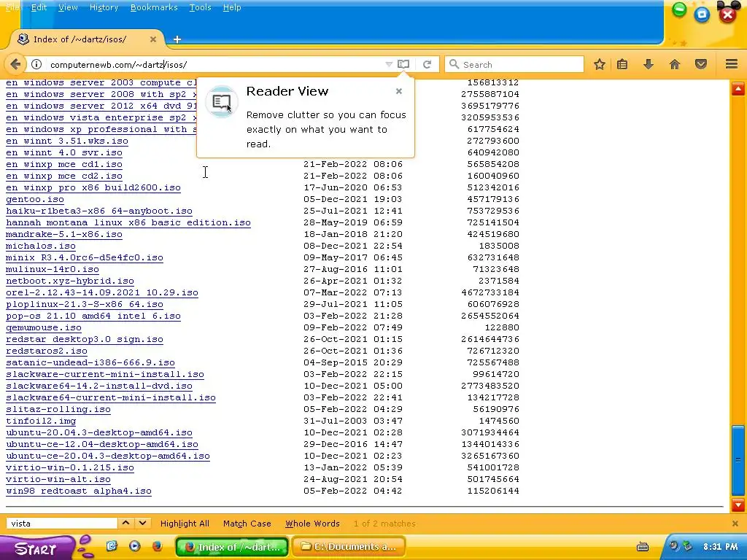The height and width of the screenshot is (560, 747).
Task: Open the History menu
Action: (104, 7)
